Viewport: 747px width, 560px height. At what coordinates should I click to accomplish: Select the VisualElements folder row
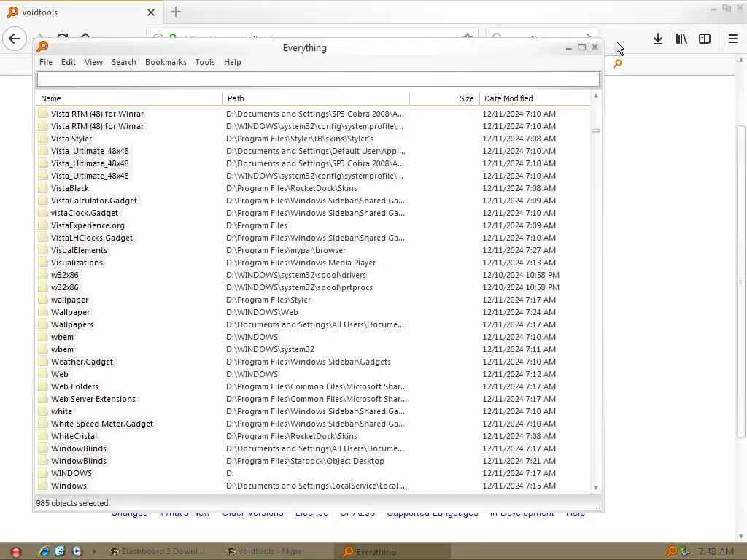314,250
